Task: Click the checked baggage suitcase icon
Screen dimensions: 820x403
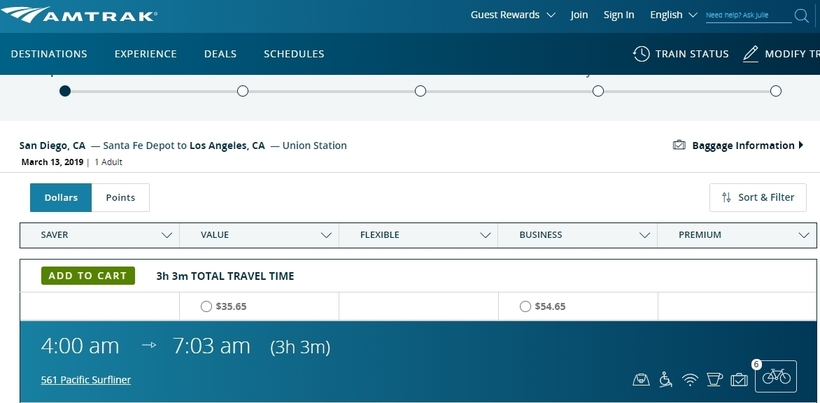Action: [x=739, y=380]
